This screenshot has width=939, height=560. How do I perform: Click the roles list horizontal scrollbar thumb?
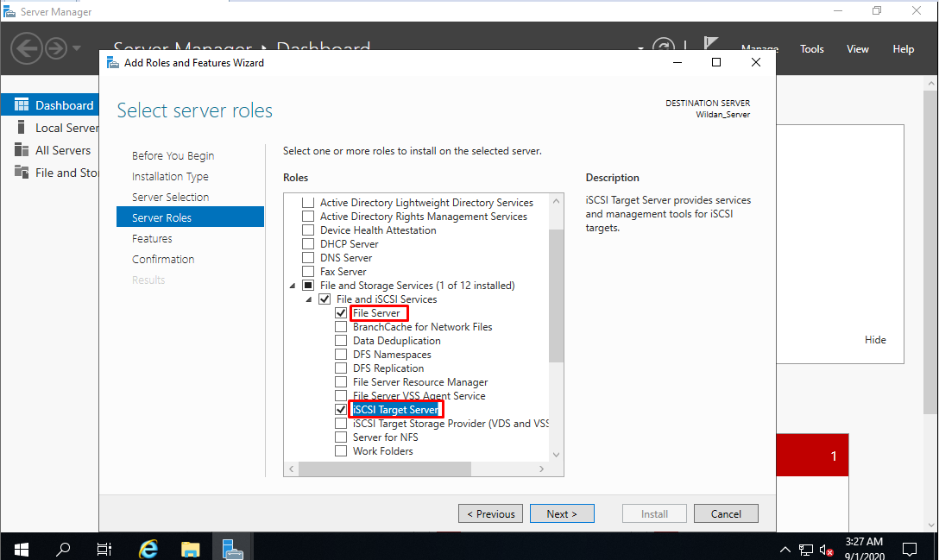tap(385, 469)
